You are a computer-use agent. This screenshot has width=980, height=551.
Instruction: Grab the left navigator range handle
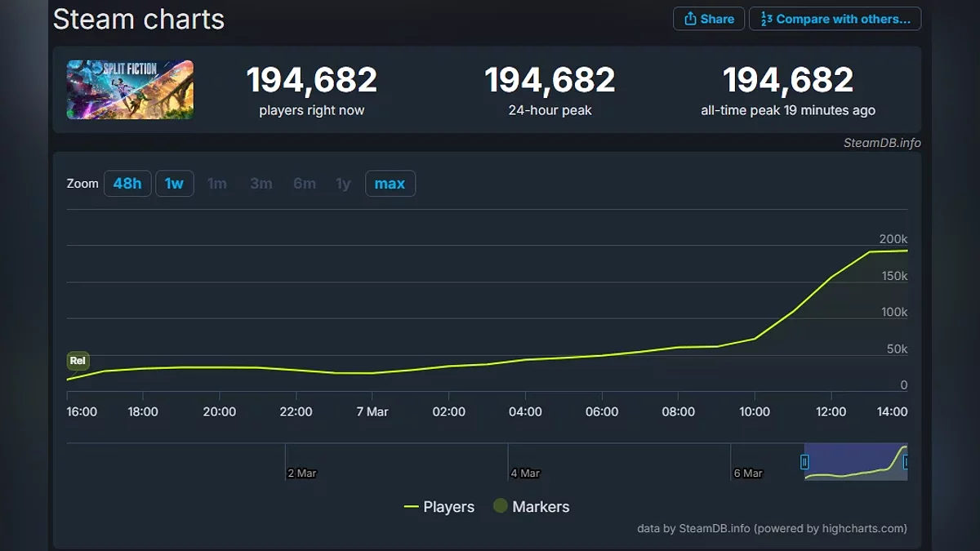(x=804, y=462)
